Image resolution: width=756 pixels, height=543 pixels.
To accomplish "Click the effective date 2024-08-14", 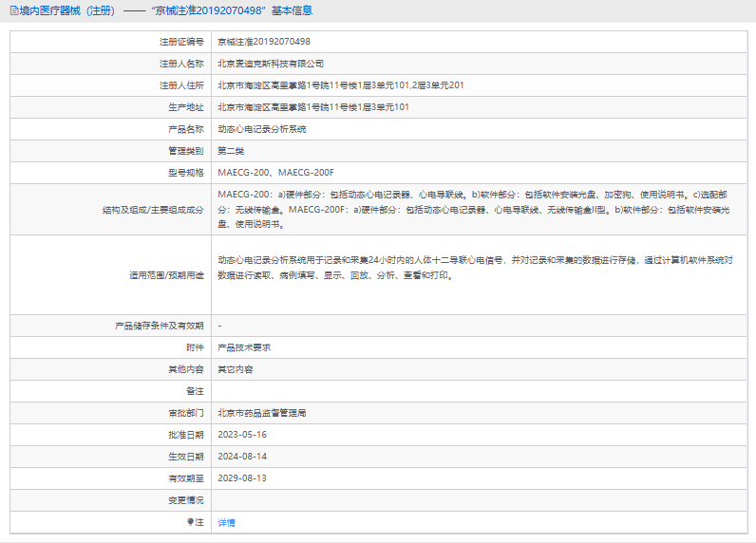I will (x=242, y=457).
